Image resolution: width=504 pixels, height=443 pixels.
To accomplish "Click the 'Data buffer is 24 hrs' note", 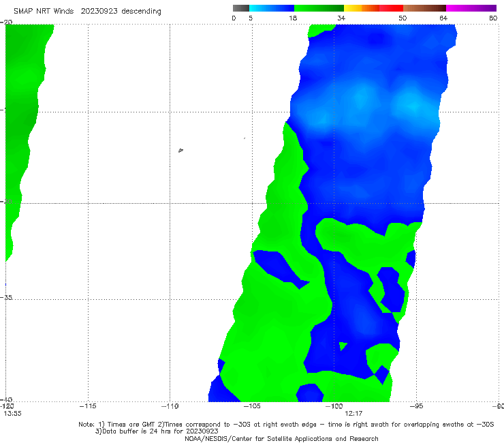I will coord(157,431).
